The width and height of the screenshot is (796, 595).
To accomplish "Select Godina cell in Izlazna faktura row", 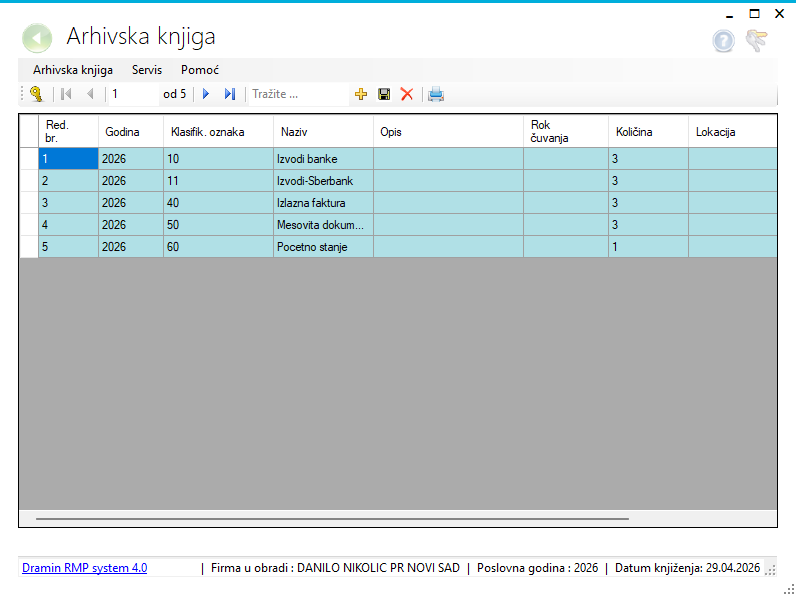I will 131,203.
